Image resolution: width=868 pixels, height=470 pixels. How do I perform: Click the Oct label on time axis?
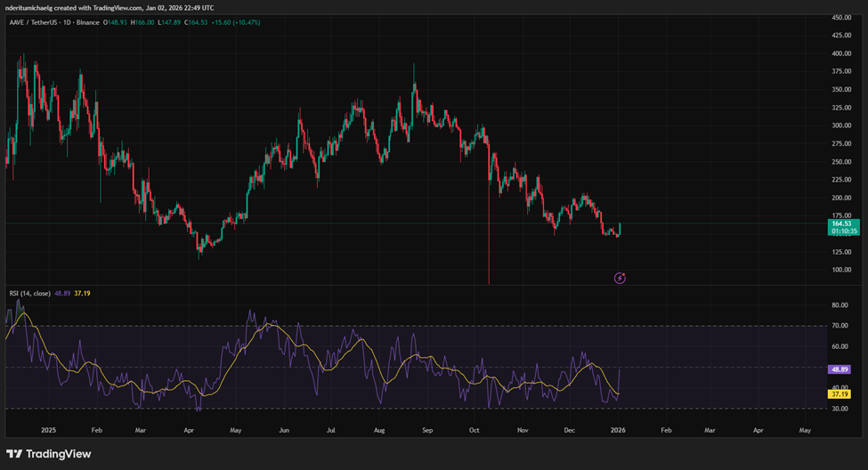point(475,428)
